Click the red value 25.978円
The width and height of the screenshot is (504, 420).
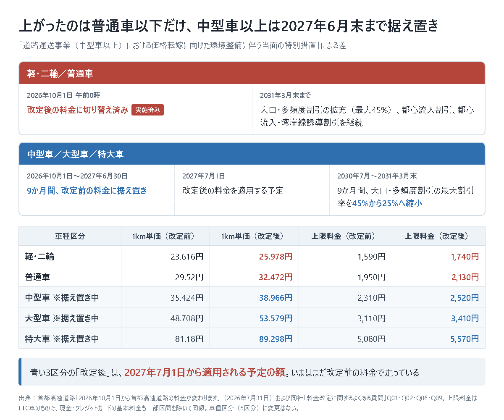click(x=276, y=256)
